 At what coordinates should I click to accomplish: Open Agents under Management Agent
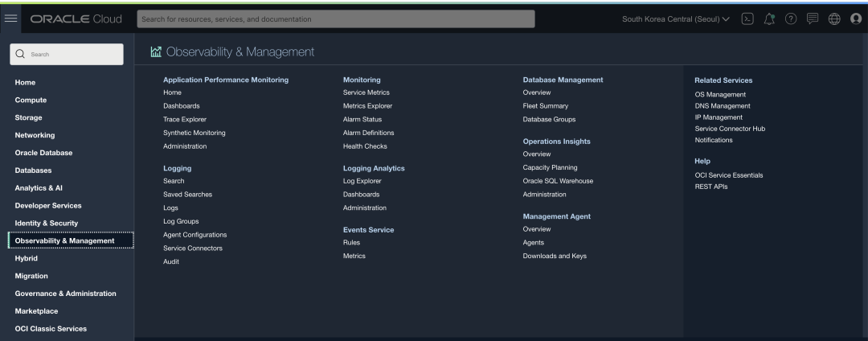coord(534,242)
